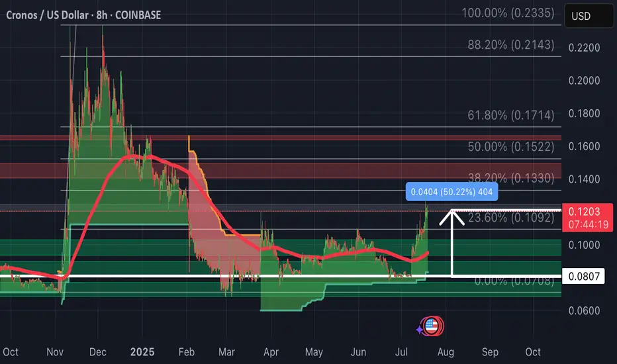Open the USD currency selector
This screenshot has height=364, width=617.
[589, 16]
